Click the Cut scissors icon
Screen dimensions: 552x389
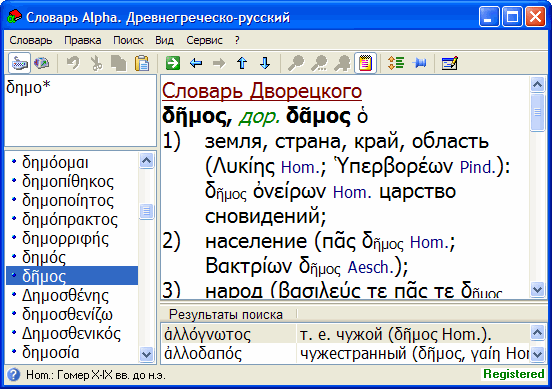[96, 63]
